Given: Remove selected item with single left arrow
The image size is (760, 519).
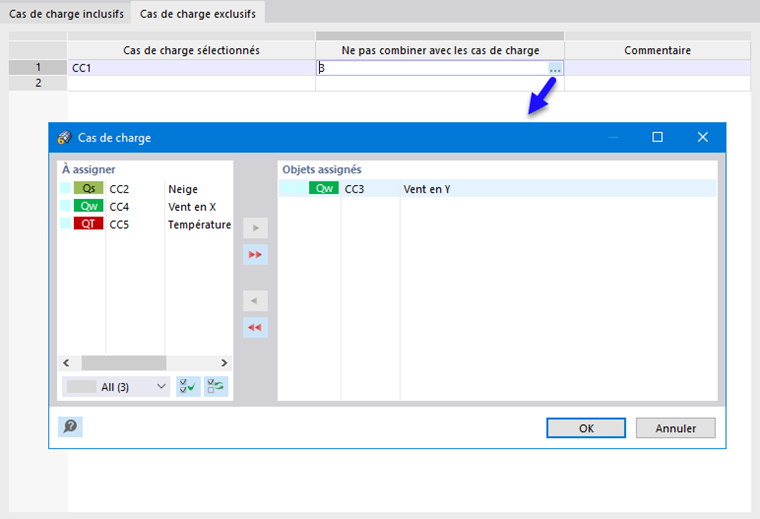Looking at the screenshot, I should pos(255,301).
